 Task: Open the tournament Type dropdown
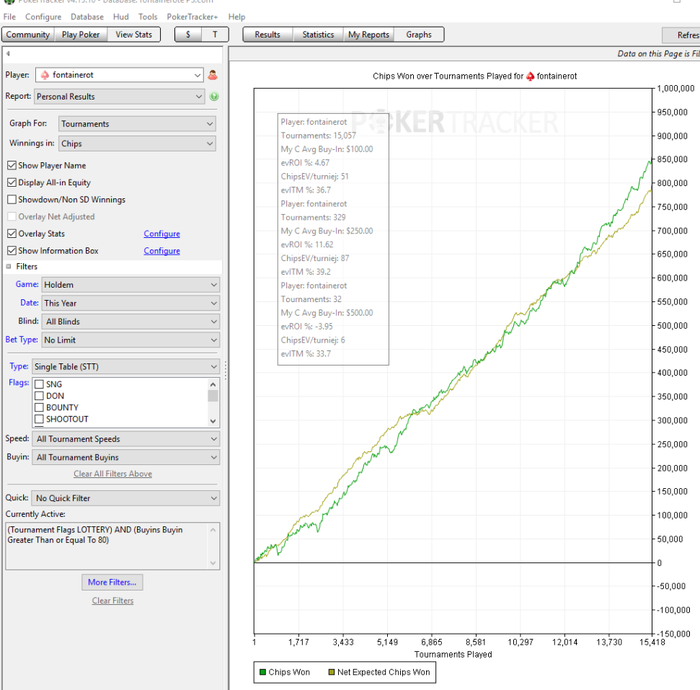(126, 366)
